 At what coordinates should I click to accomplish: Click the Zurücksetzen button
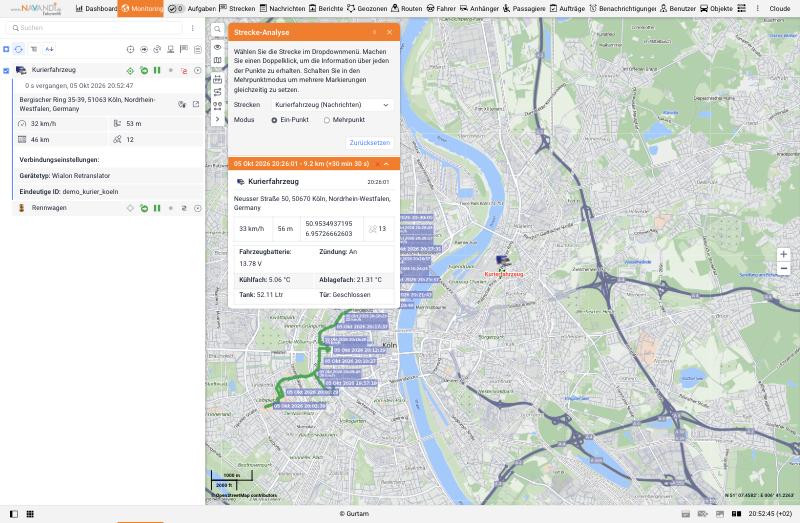(369, 143)
